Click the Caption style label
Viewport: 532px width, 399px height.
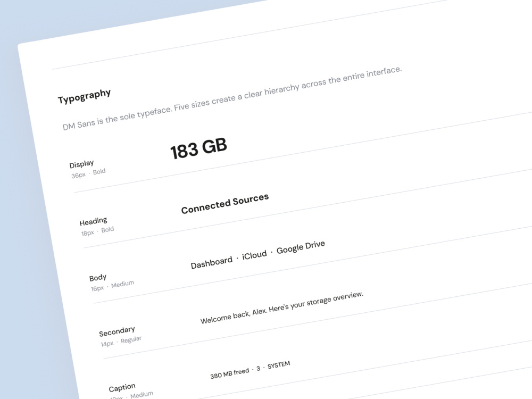(122, 387)
